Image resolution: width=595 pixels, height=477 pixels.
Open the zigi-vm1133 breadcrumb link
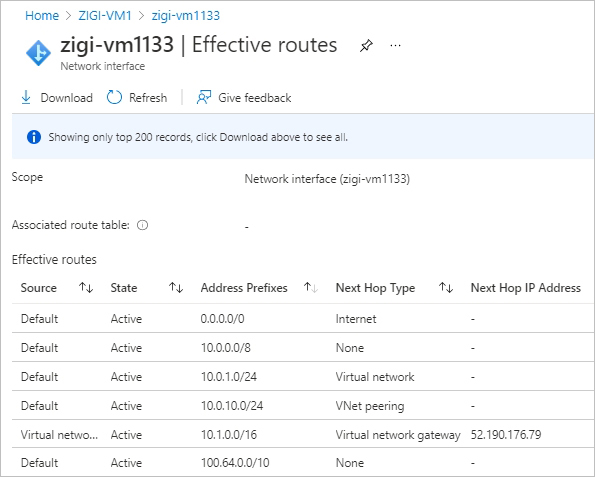click(x=186, y=16)
